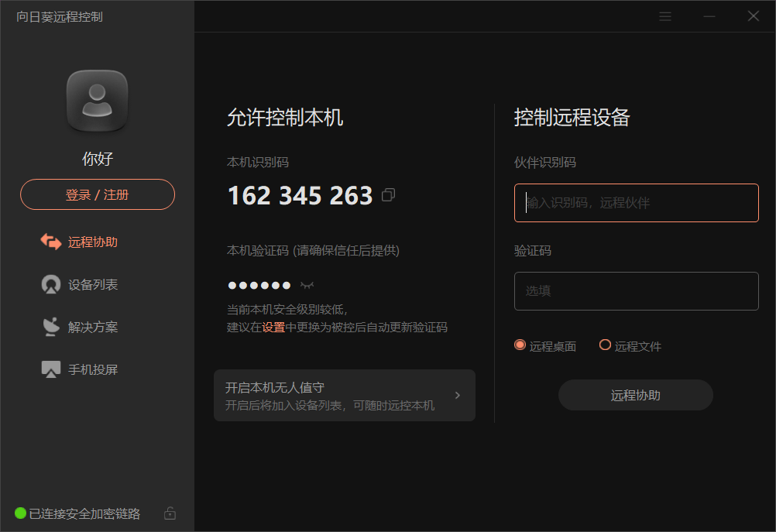Select the 远程文件 radio option

pos(605,345)
